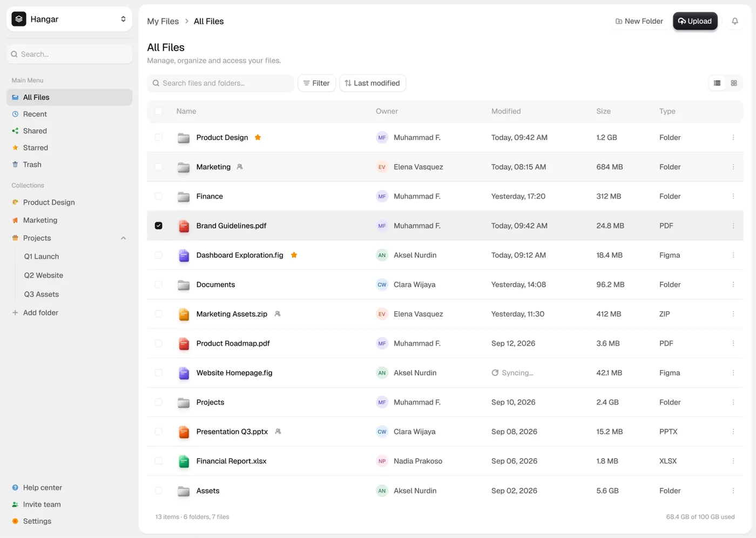The height and width of the screenshot is (538, 756).
Task: Click the star beside Product Design folder
Action: (x=258, y=137)
